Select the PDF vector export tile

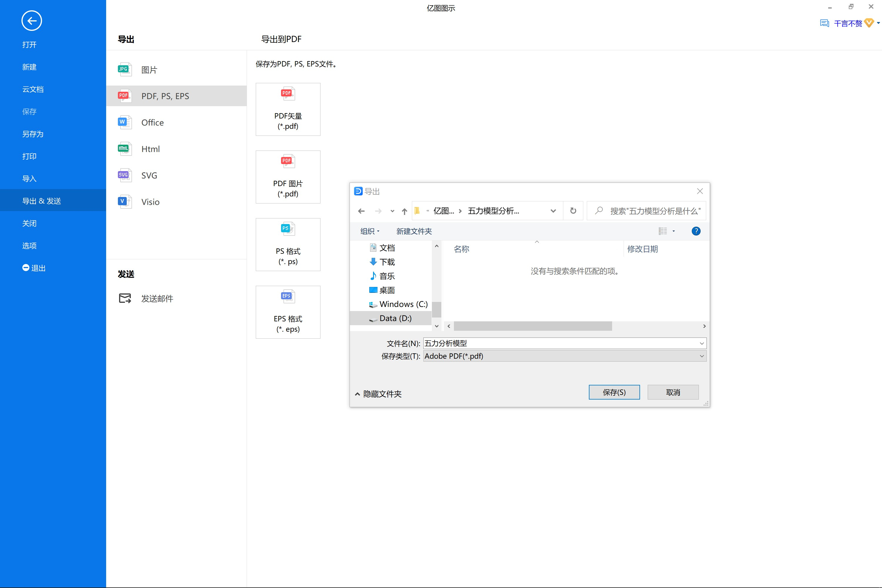288,109
